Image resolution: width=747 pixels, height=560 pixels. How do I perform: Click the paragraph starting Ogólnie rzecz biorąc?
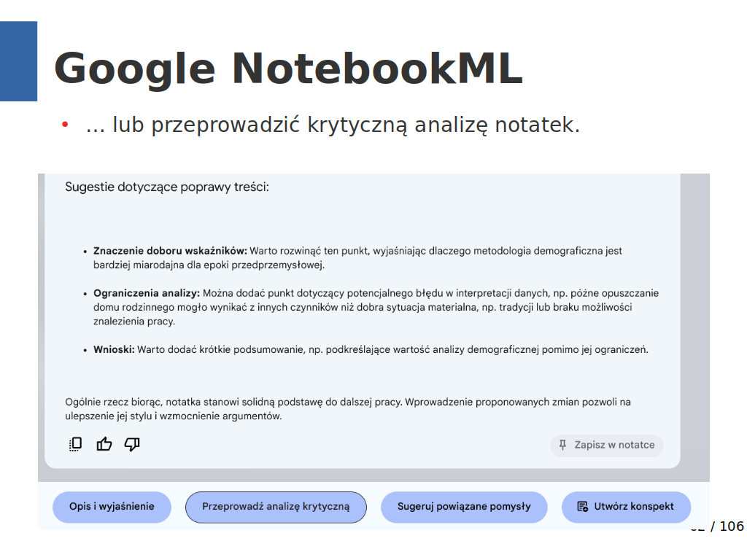click(347, 409)
